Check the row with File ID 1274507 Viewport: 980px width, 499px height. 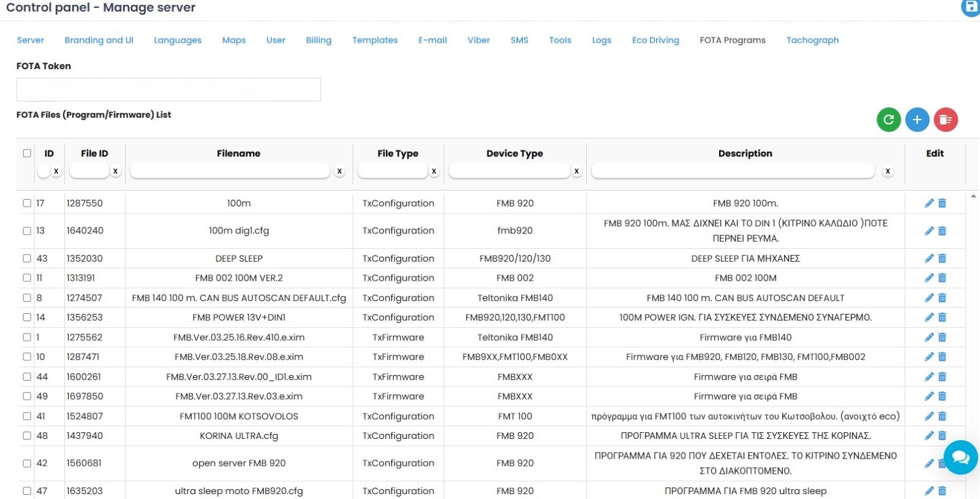(27, 298)
